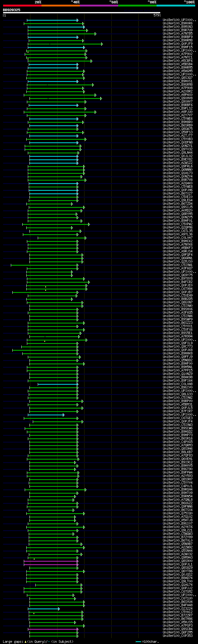Click the orange ~40% legend color segment

61,6
